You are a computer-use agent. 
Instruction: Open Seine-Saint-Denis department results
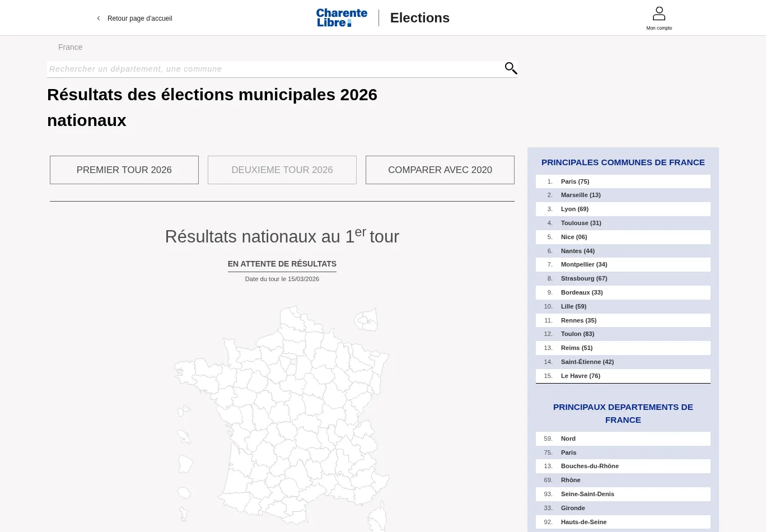[x=587, y=494]
